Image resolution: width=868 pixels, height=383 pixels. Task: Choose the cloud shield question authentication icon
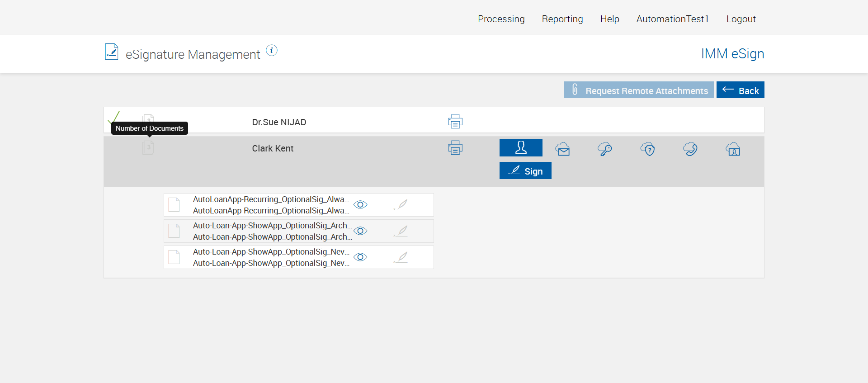point(647,149)
